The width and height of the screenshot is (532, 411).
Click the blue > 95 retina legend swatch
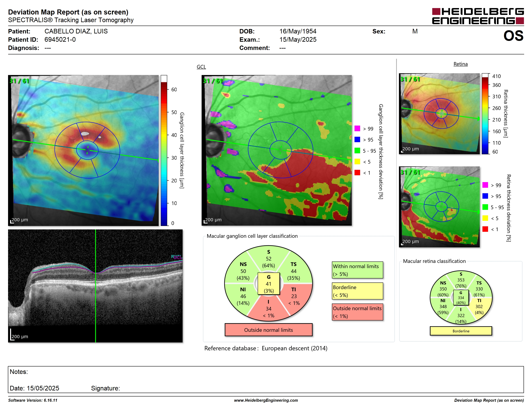point(485,196)
